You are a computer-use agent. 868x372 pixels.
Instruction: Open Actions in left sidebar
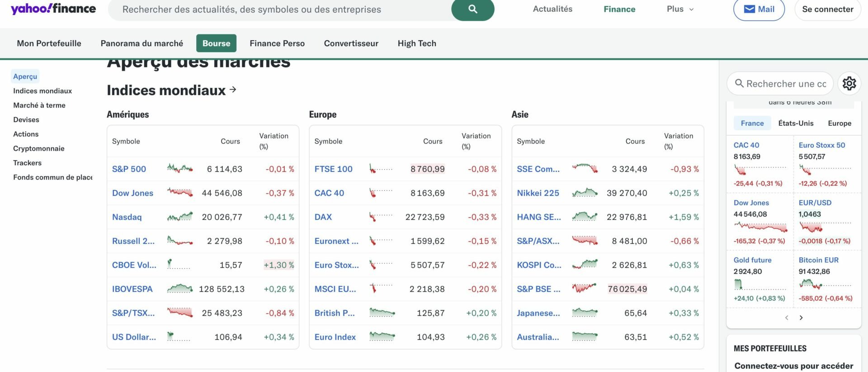tap(26, 134)
